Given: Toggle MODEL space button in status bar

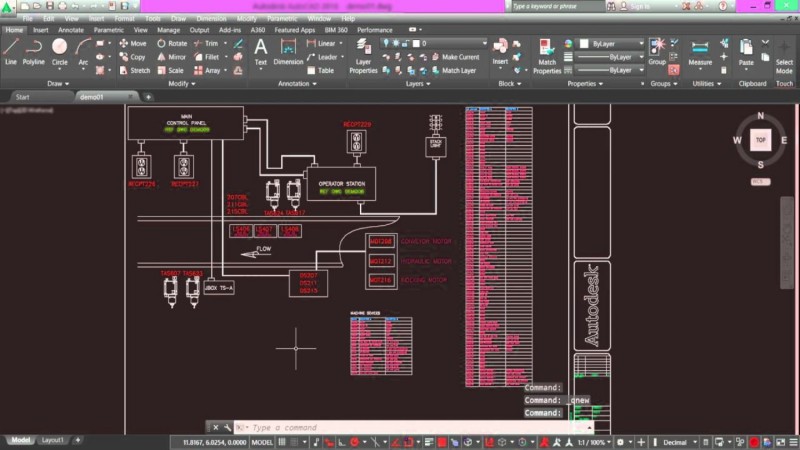Looking at the screenshot, I should click(262, 442).
